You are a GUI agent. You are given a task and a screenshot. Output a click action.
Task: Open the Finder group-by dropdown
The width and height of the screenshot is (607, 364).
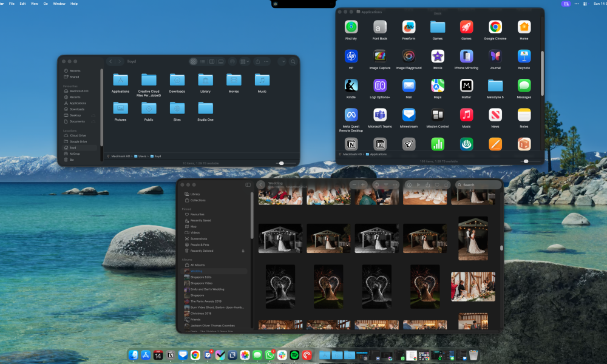[245, 61]
